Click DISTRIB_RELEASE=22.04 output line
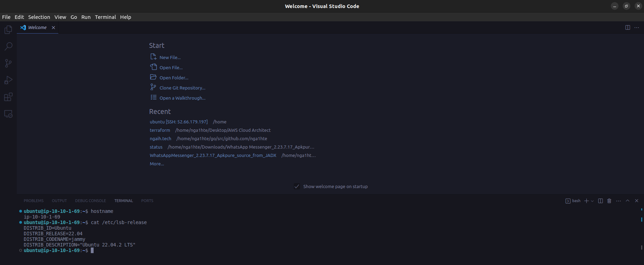This screenshot has height=265, width=644. (x=53, y=234)
